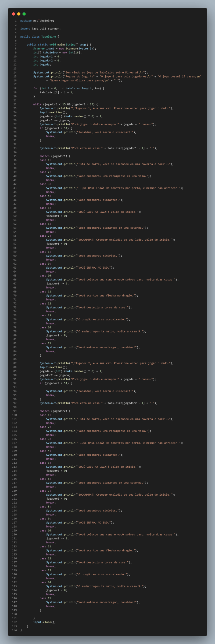This screenshot has width=215, height=644.
Task: Click the green maximize dot
Action: (x=24, y=14)
